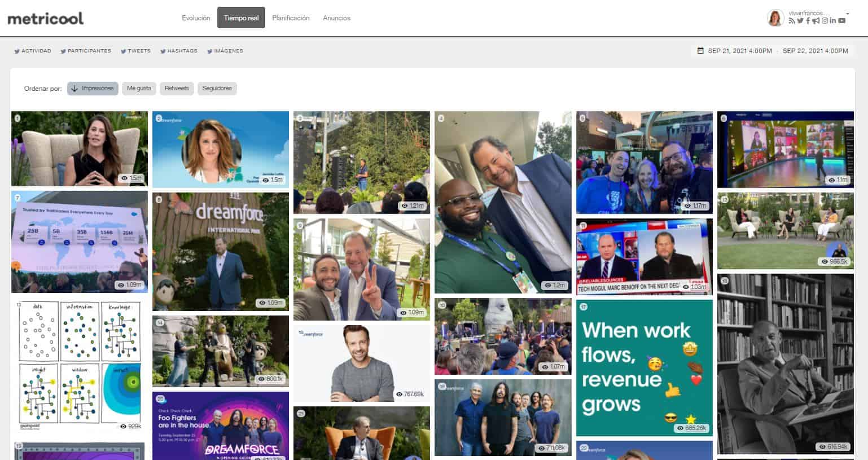The width and height of the screenshot is (868, 460).
Task: Open the Sep 21 4:00PM start date picker
Action: 740,51
